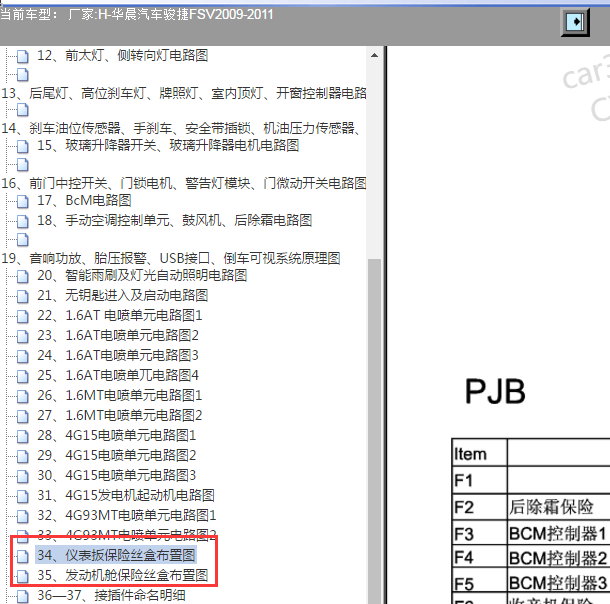The image size is (610, 604).
Task: Click document icon beside item 25
Action: point(23,376)
